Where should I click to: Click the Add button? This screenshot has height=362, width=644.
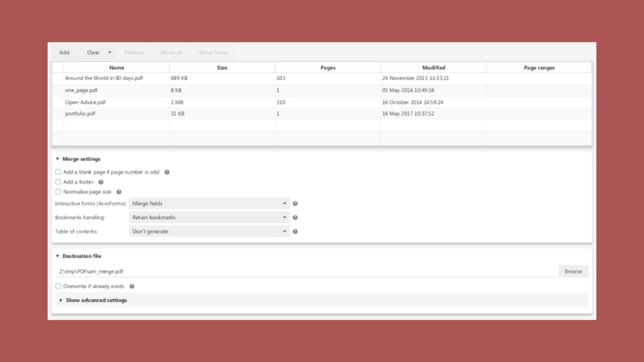click(x=64, y=53)
